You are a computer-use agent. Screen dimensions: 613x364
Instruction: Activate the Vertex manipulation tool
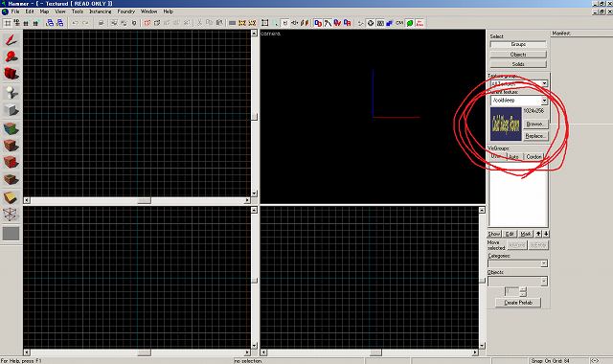pyautogui.click(x=11, y=215)
